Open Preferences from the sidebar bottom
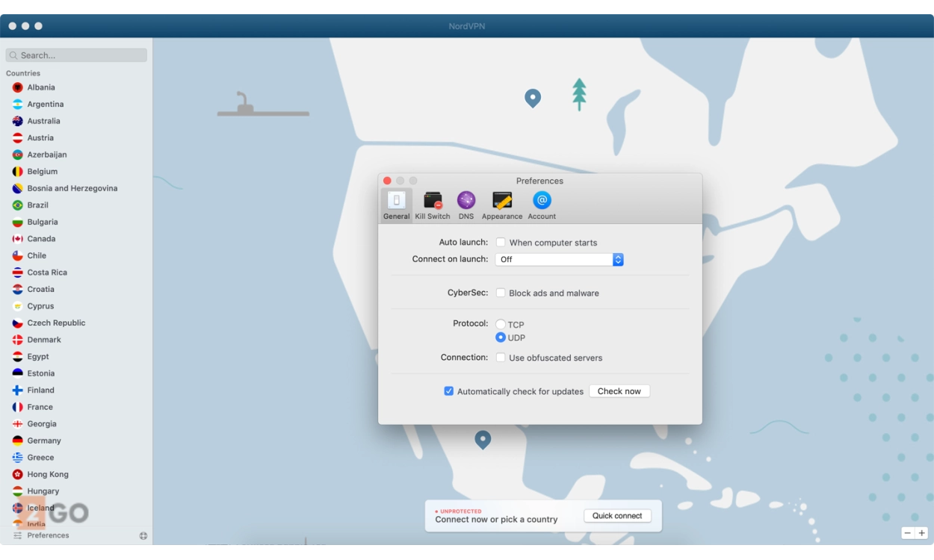The height and width of the screenshot is (560, 934). tap(48, 535)
